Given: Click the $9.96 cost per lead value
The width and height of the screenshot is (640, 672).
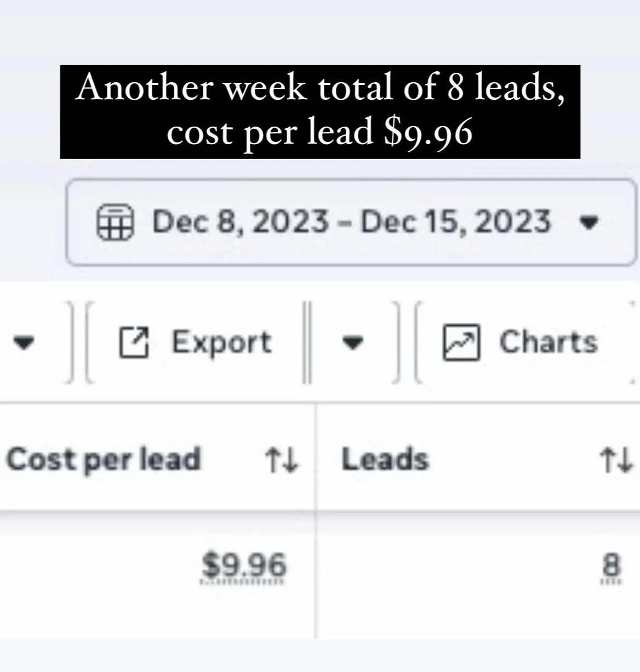Looking at the screenshot, I should [244, 566].
